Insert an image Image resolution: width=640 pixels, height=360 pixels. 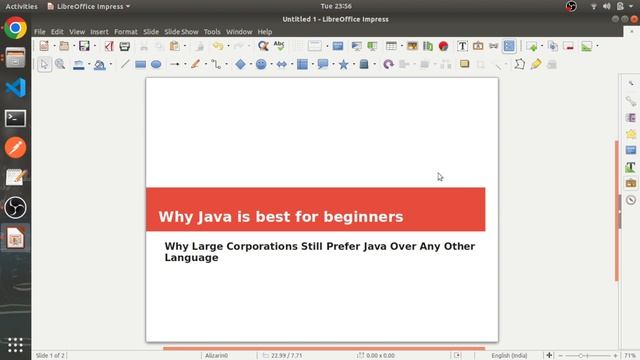(x=412, y=46)
